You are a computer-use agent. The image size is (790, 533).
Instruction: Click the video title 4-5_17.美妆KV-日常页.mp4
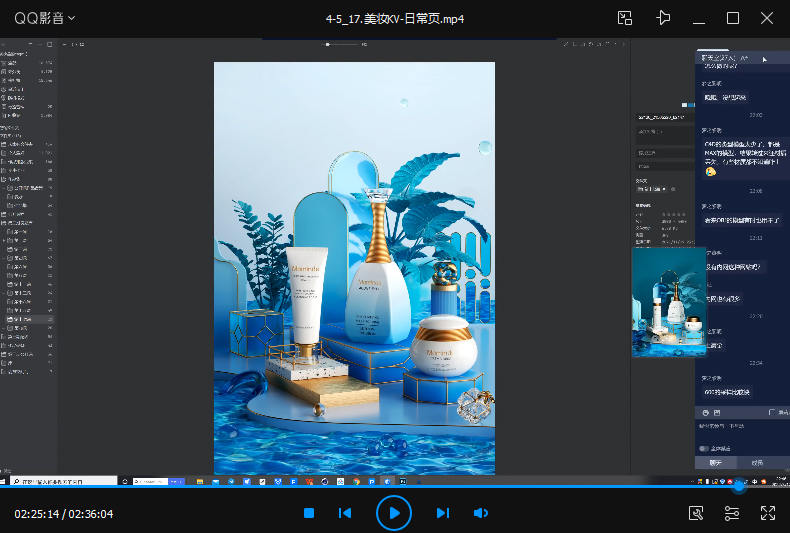pyautogui.click(x=395, y=18)
